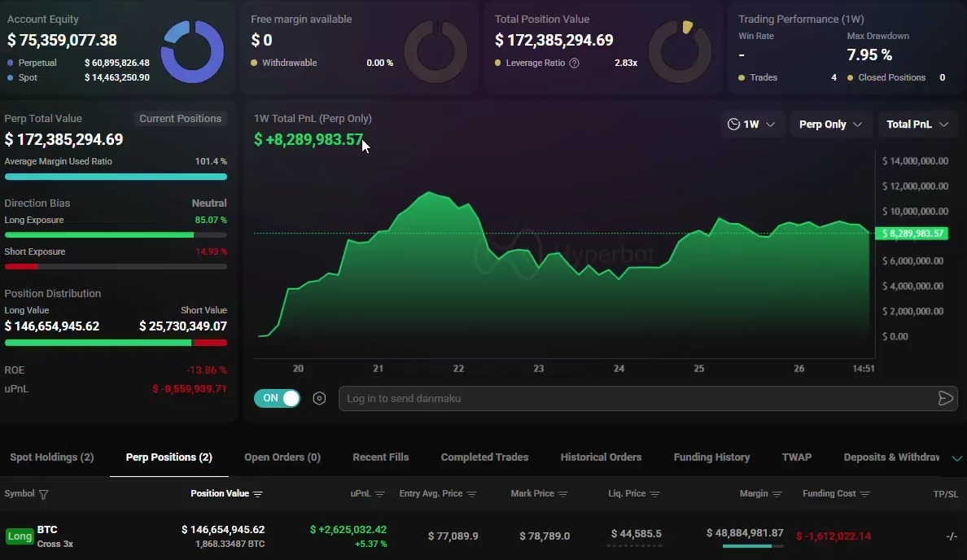The height and width of the screenshot is (560, 967).
Task: Switch to Funding History tab
Action: [x=711, y=457]
